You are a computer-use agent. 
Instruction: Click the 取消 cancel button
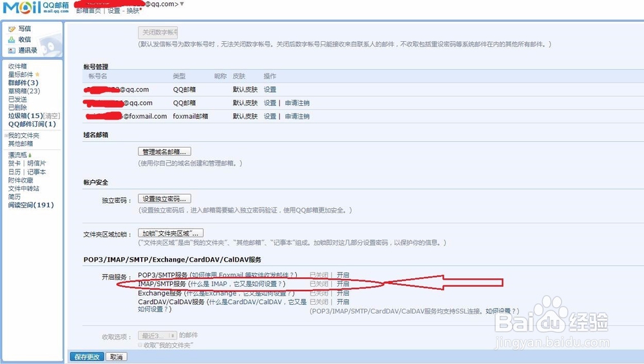pyautogui.click(x=117, y=357)
